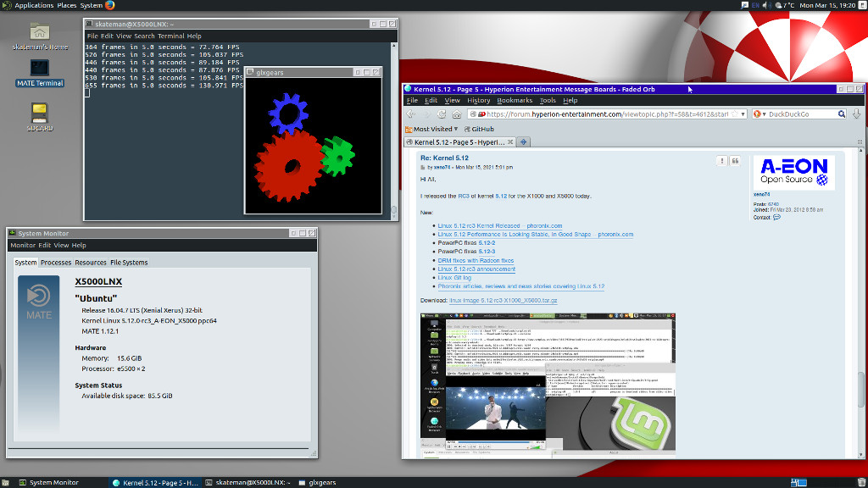Close the Kernel 5.12 browser tab
Image resolution: width=868 pixels, height=488 pixels.
click(510, 142)
